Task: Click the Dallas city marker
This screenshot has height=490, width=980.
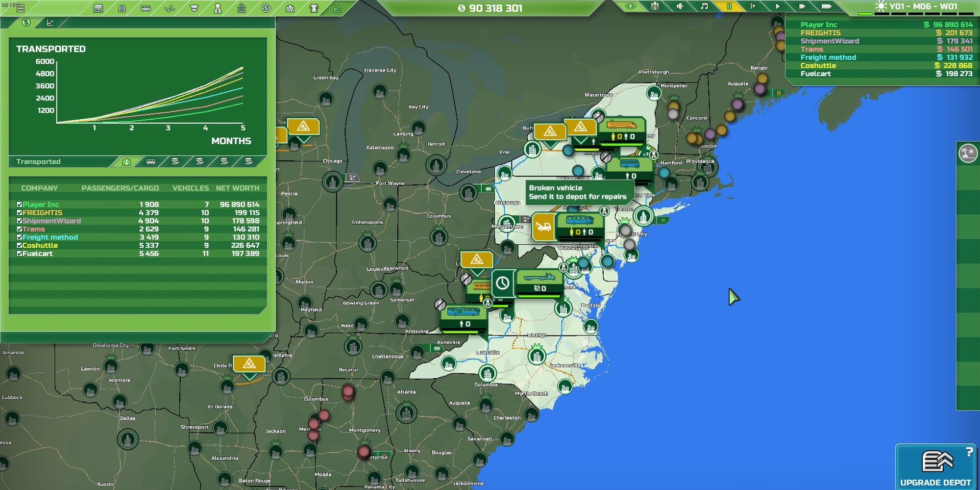Action: pyautogui.click(x=127, y=439)
